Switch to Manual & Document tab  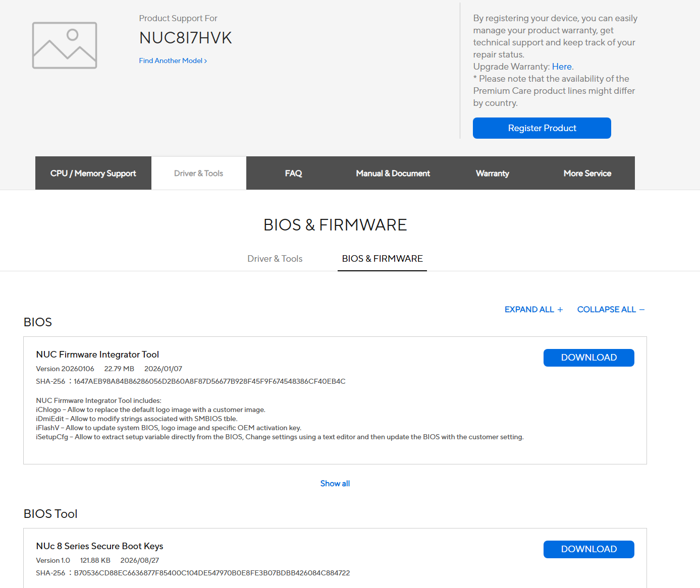pos(393,173)
